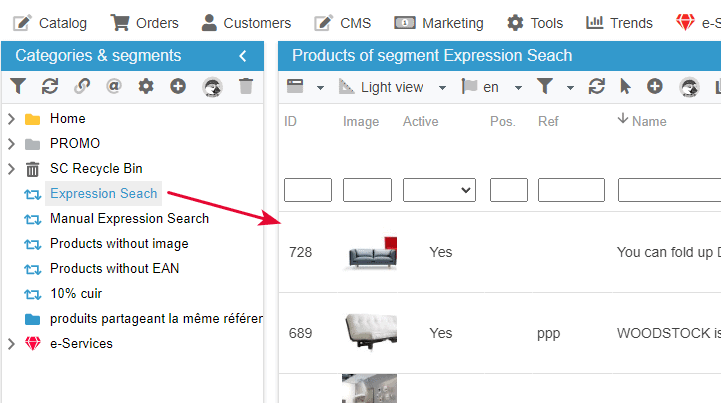This screenshot has width=721, height=403.
Task: Add a new product with plus icon
Action: pyautogui.click(x=655, y=87)
